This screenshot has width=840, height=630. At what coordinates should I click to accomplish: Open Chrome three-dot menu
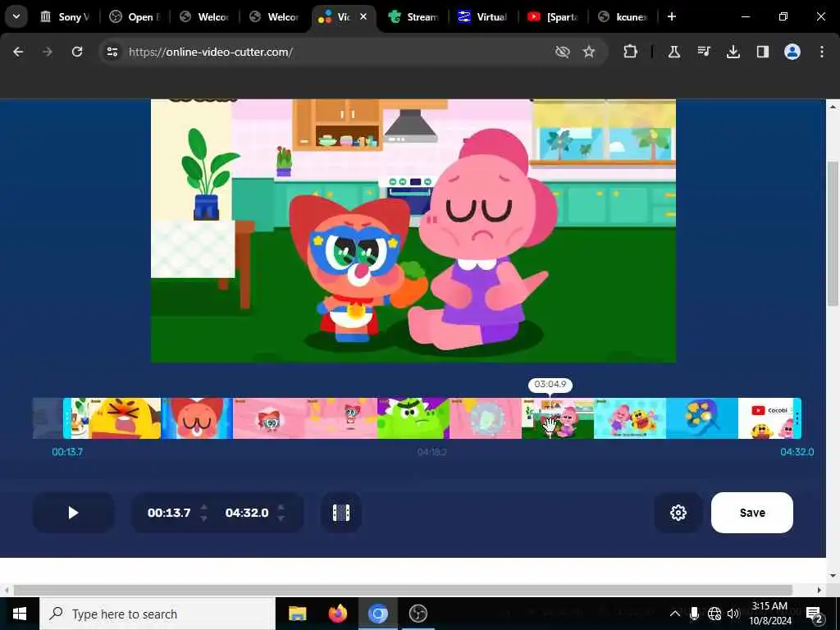[x=821, y=52]
